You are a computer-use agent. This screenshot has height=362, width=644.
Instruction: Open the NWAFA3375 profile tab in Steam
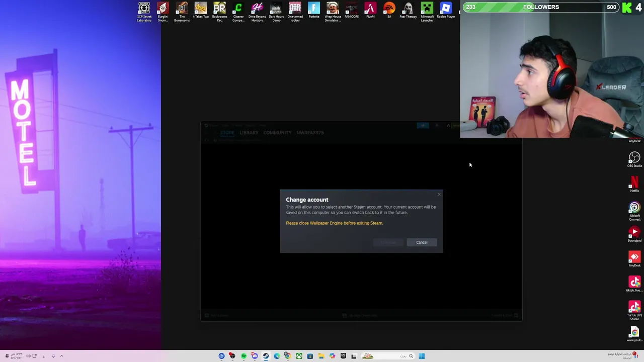(310, 133)
